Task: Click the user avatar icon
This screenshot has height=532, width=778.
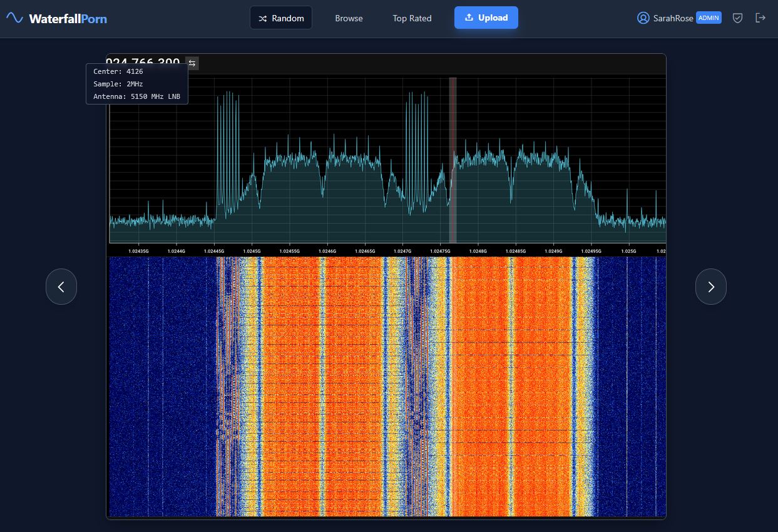Action: pos(643,18)
